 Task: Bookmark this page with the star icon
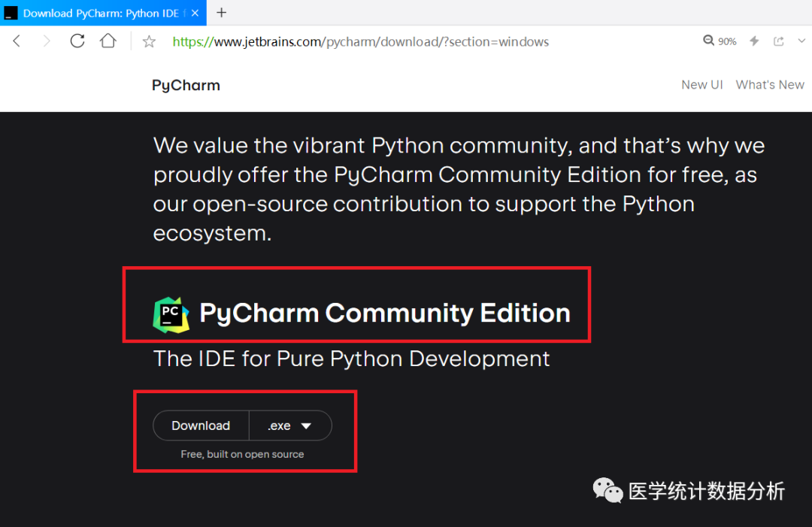(149, 41)
